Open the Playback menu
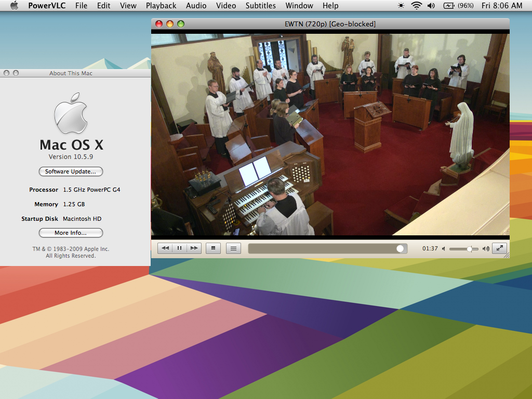The width and height of the screenshot is (532, 399). (161, 5)
